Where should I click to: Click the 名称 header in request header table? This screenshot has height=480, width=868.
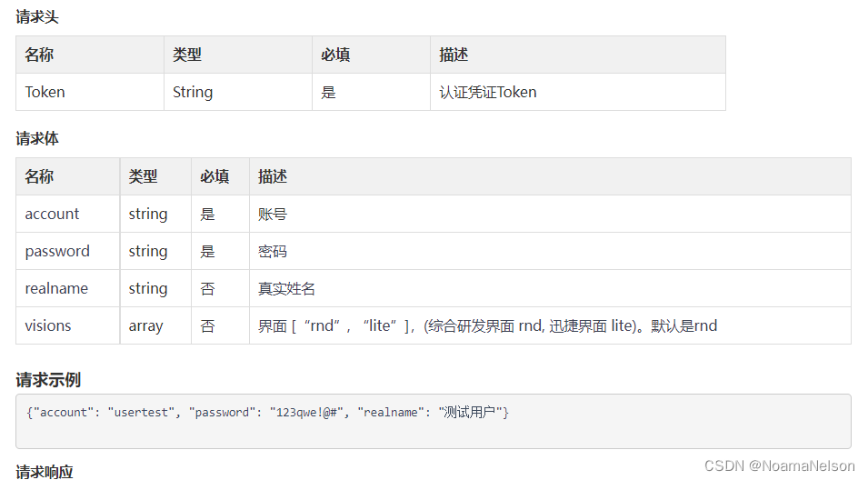click(x=90, y=55)
